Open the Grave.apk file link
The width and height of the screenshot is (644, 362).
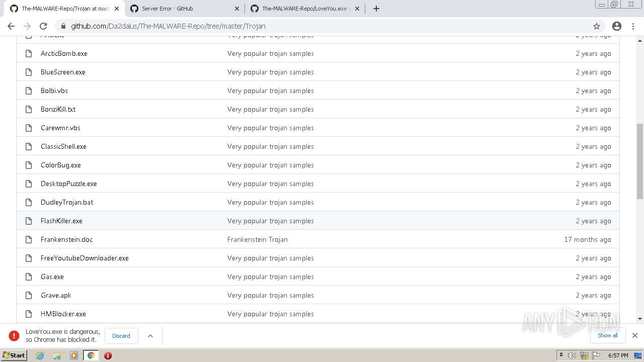[x=56, y=295]
